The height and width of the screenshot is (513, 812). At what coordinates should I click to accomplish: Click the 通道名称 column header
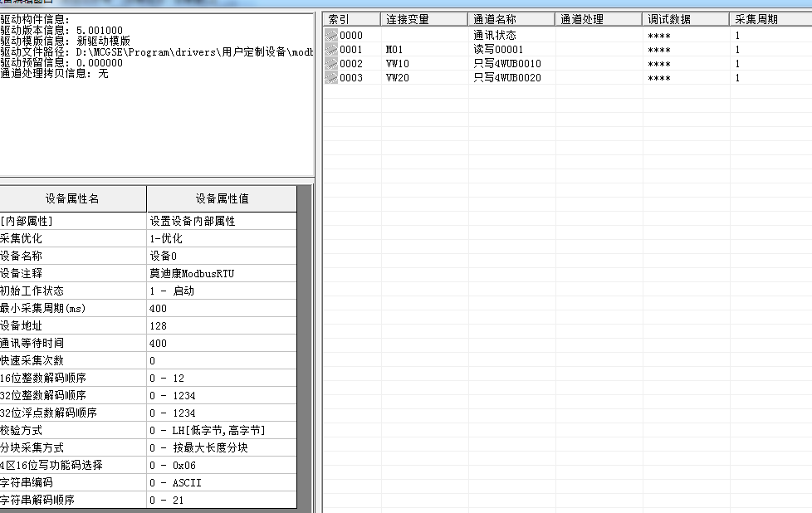(511, 19)
